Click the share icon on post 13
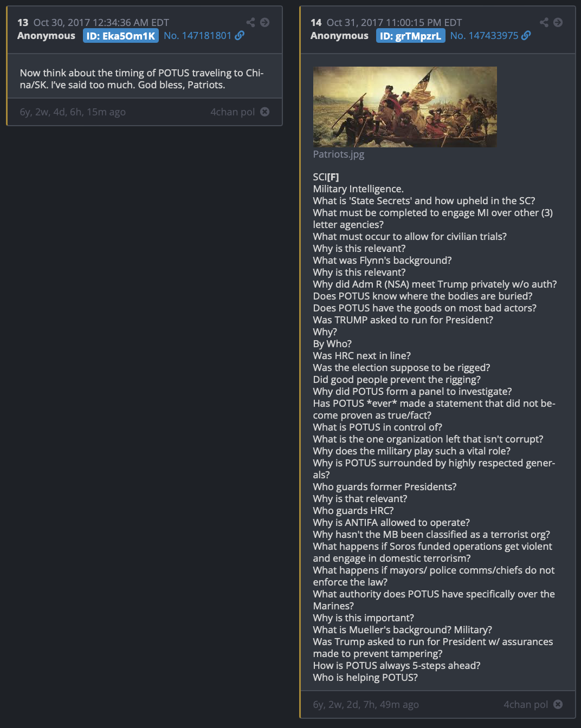The width and height of the screenshot is (581, 728). [250, 22]
